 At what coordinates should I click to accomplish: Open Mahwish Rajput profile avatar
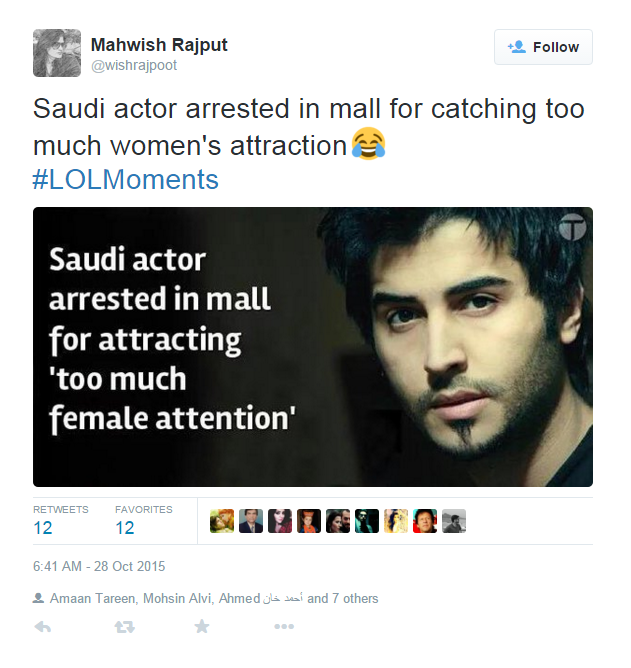(x=57, y=53)
